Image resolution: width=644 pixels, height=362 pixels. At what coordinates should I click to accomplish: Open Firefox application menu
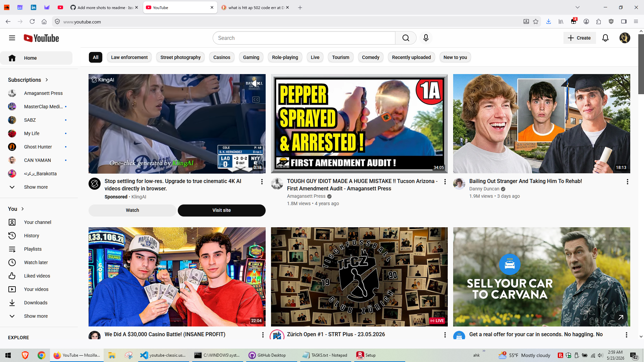point(636,21)
